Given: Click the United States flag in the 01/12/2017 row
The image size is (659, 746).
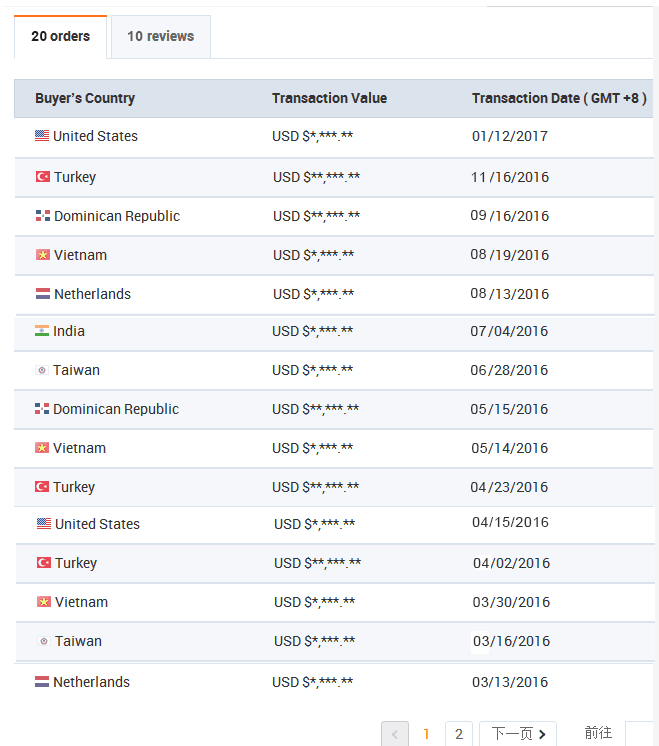Looking at the screenshot, I should [42, 136].
